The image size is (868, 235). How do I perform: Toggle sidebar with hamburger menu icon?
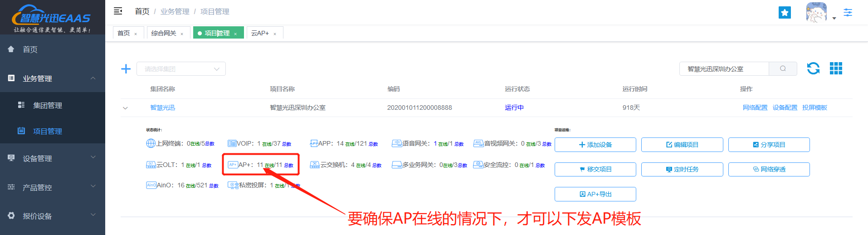[x=118, y=11]
